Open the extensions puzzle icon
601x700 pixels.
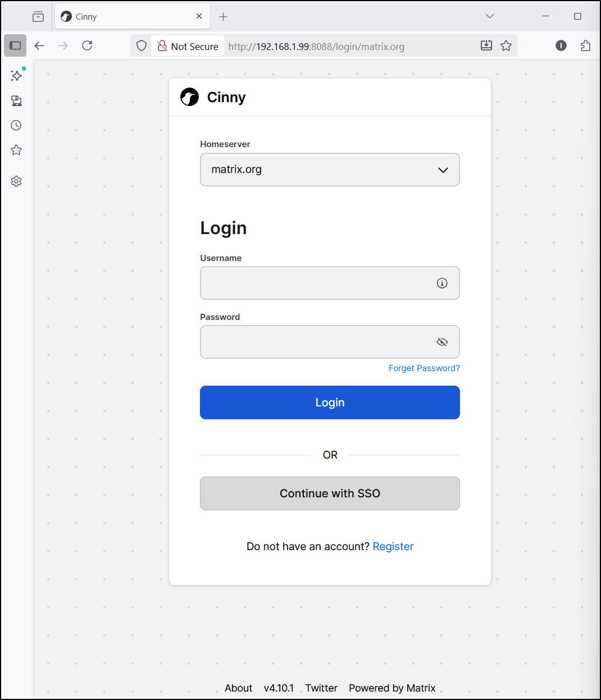585,45
